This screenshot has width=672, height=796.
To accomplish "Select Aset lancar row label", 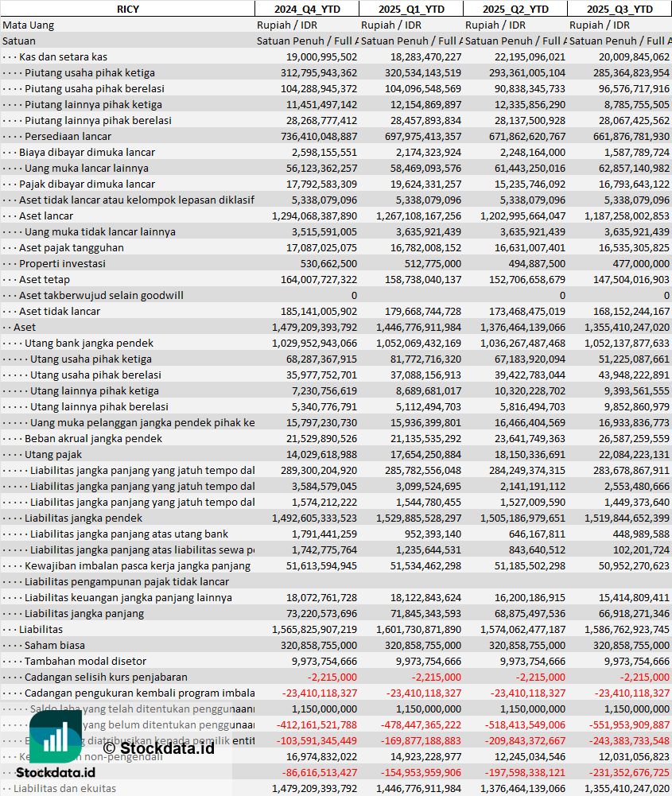I will coord(46,216).
